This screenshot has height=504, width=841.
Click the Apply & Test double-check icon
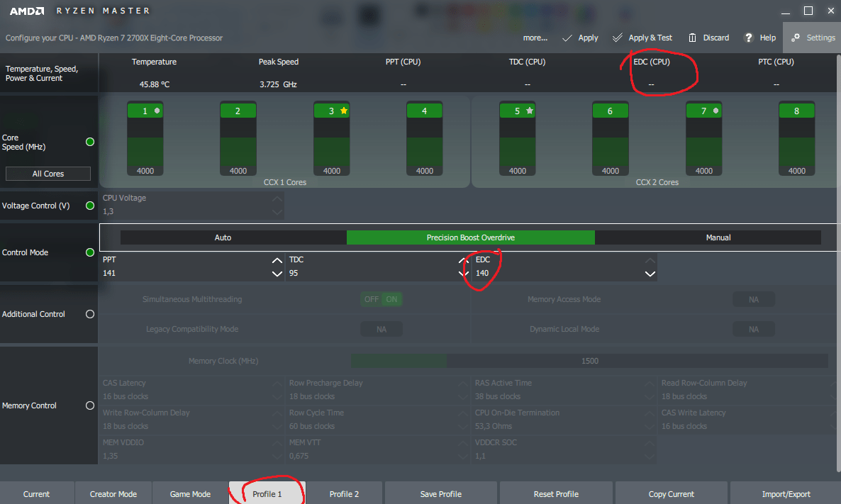click(x=618, y=38)
